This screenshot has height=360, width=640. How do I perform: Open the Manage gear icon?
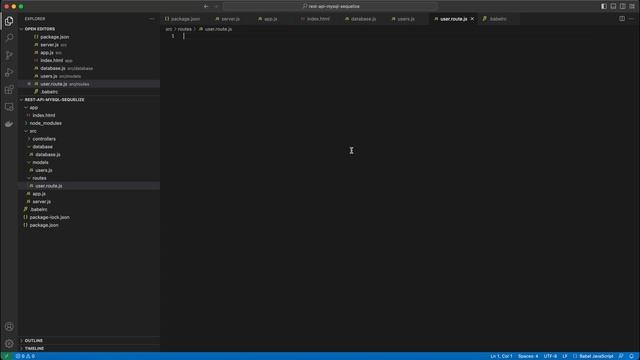pyautogui.click(x=9, y=344)
